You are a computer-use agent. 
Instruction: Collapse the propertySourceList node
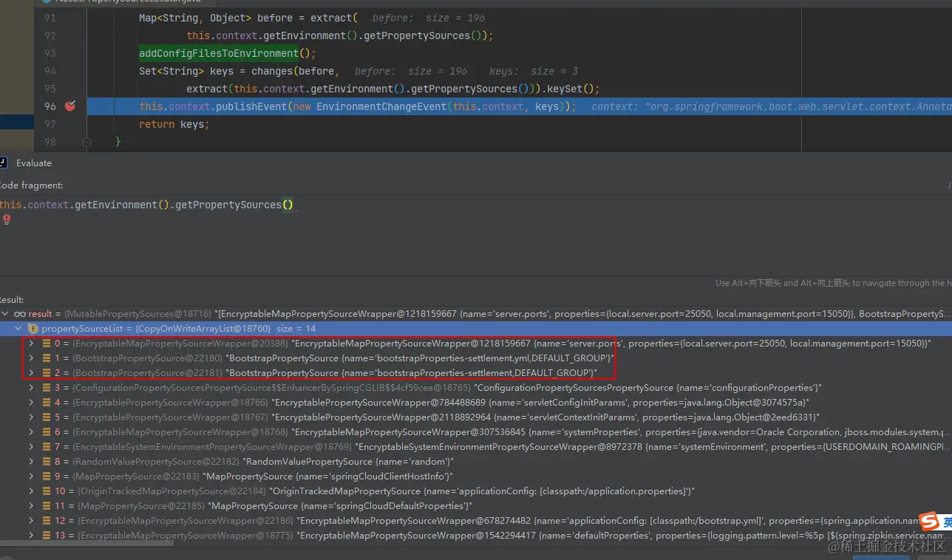pyautogui.click(x=18, y=329)
